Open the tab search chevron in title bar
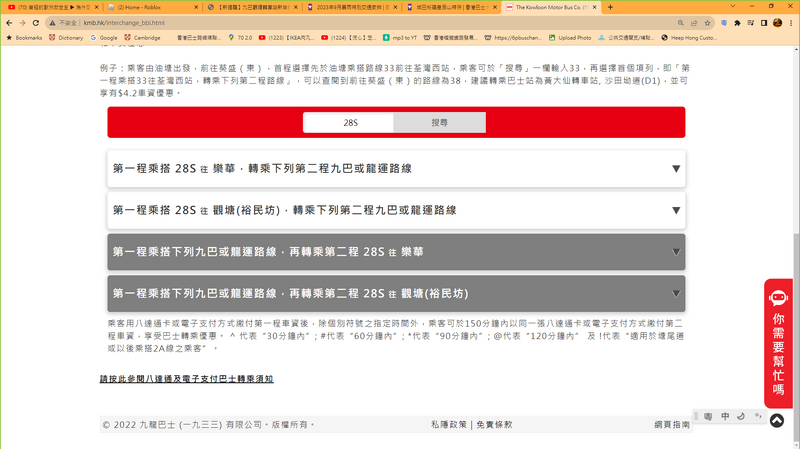The width and height of the screenshot is (800, 449). pos(733,7)
